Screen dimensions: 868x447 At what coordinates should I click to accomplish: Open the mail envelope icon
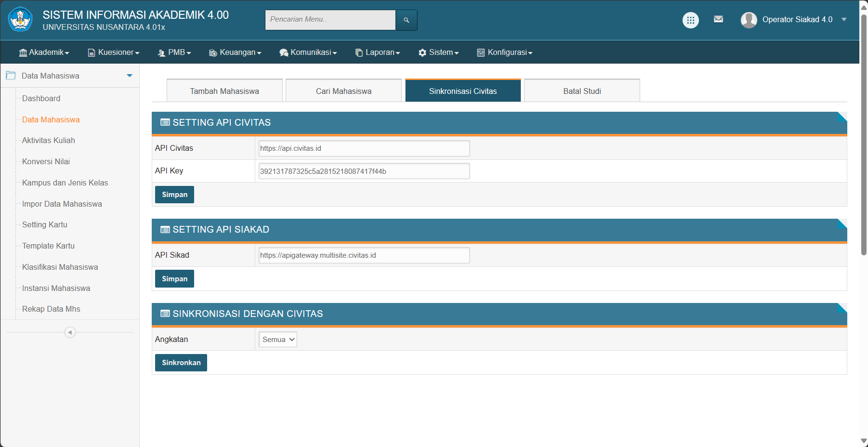(718, 19)
